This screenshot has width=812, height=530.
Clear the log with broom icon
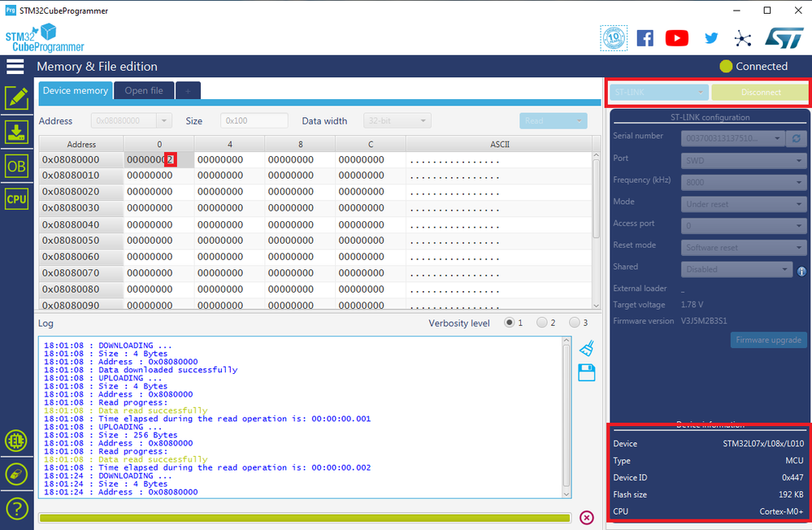(x=587, y=348)
